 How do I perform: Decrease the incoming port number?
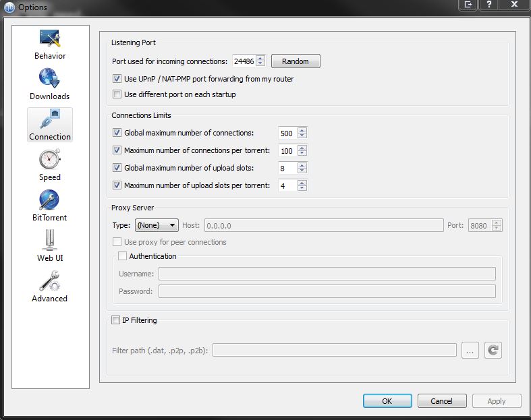click(x=260, y=63)
